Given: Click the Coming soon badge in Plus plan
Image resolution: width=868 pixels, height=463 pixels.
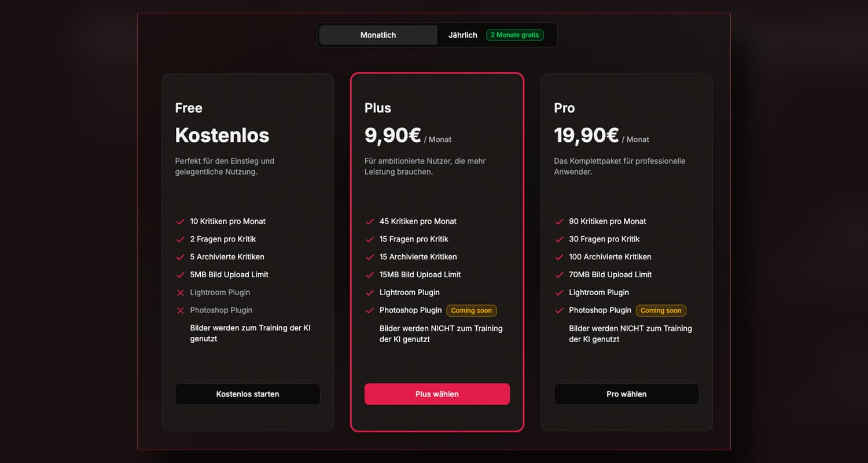Looking at the screenshot, I should pyautogui.click(x=471, y=311).
